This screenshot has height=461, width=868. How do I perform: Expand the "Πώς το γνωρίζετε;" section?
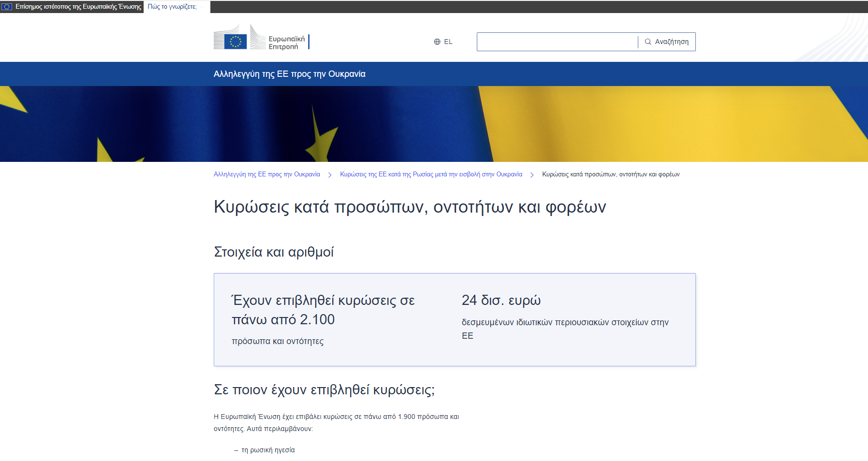coord(172,7)
